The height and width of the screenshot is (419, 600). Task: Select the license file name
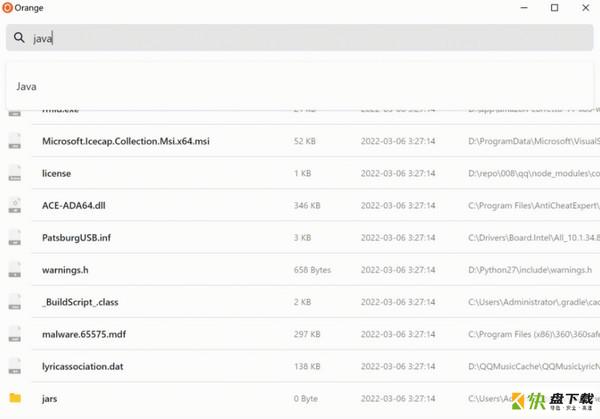click(x=57, y=173)
